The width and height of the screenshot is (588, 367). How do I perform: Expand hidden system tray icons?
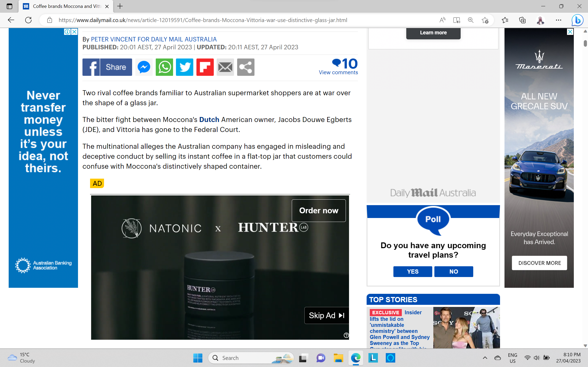pos(485,358)
